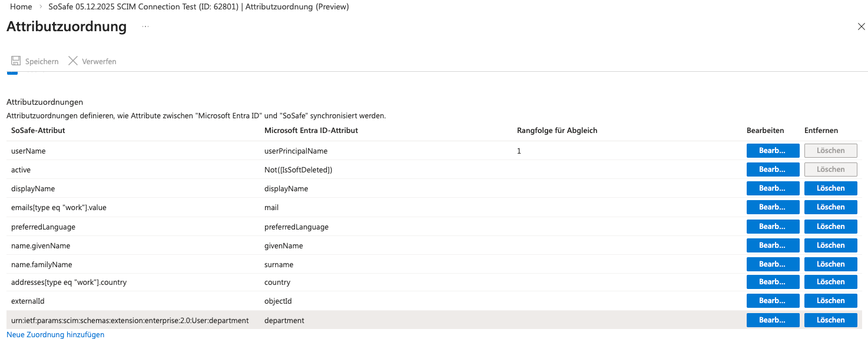Edit the active attribute mapping
This screenshot has height=339, width=868.
[x=773, y=169]
